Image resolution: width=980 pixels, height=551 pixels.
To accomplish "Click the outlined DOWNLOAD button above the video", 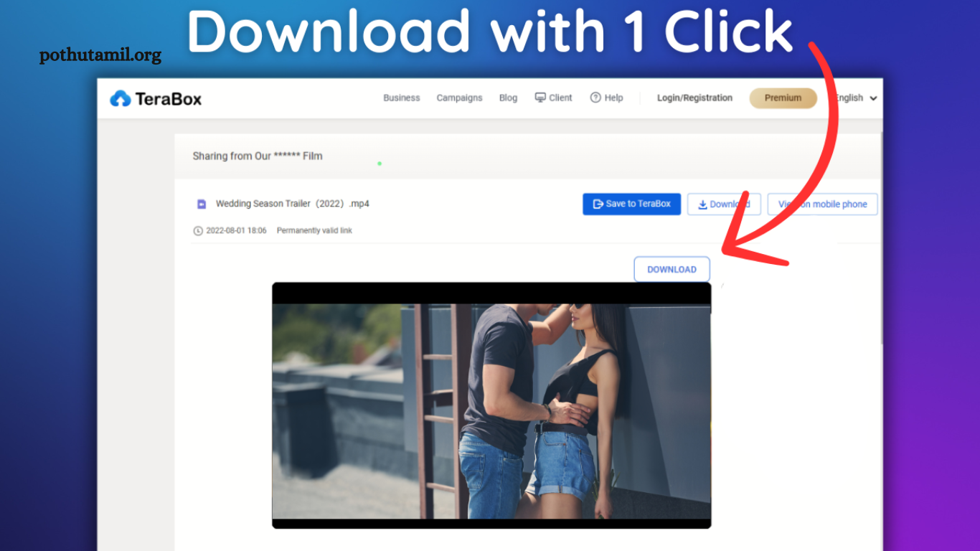I will click(x=672, y=269).
